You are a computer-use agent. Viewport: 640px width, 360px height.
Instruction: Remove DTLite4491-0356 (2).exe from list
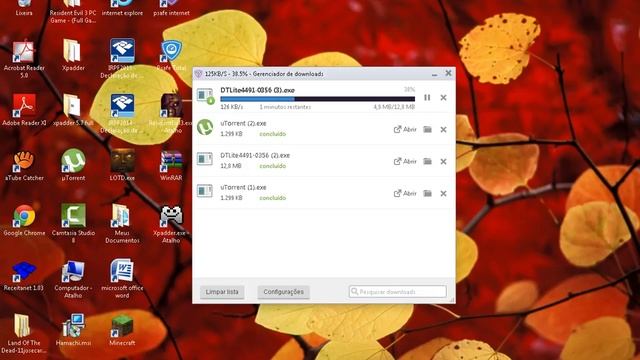tap(443, 162)
